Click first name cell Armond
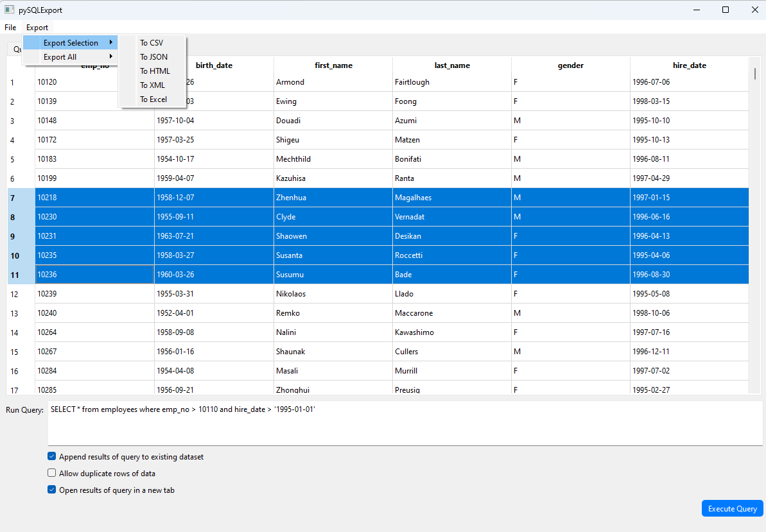 click(x=333, y=82)
